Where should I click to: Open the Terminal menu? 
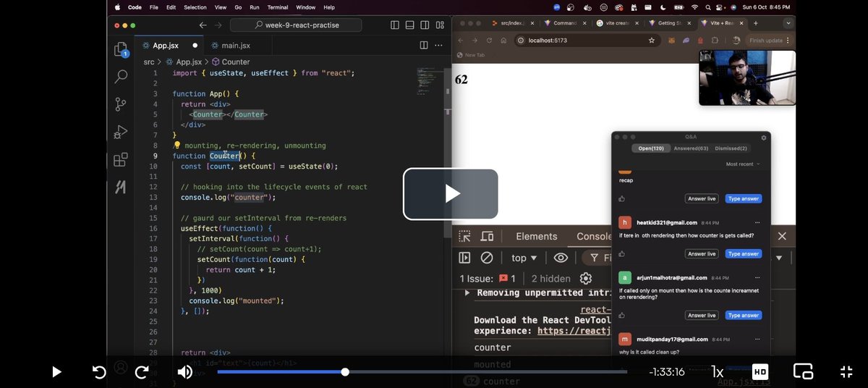pyautogui.click(x=278, y=7)
